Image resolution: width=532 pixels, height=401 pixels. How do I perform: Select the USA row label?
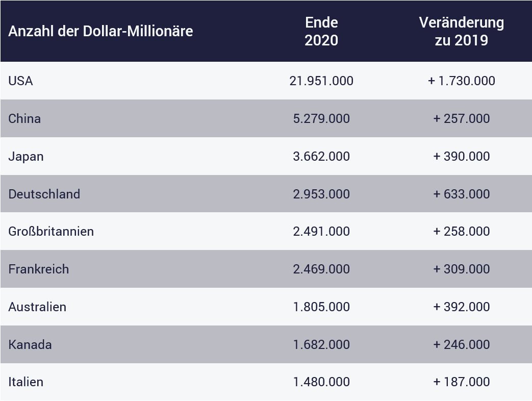(x=21, y=81)
